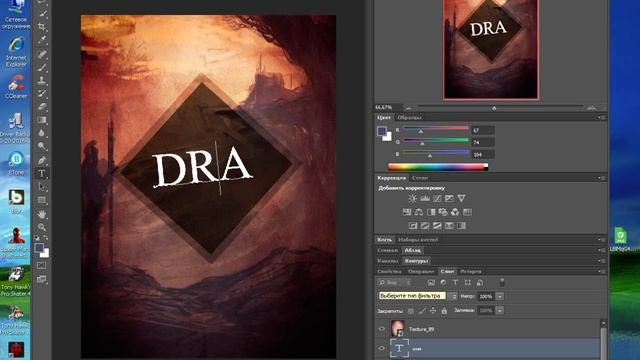
Task: Add a Vibrance adjustment
Action: (x=461, y=199)
